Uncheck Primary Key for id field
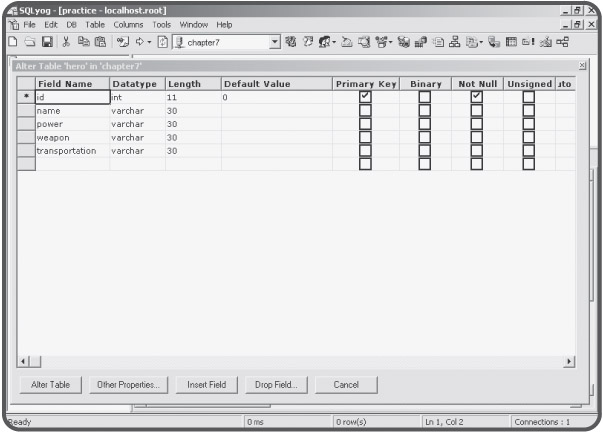Viewport: 603px width, 433px height. (365, 97)
